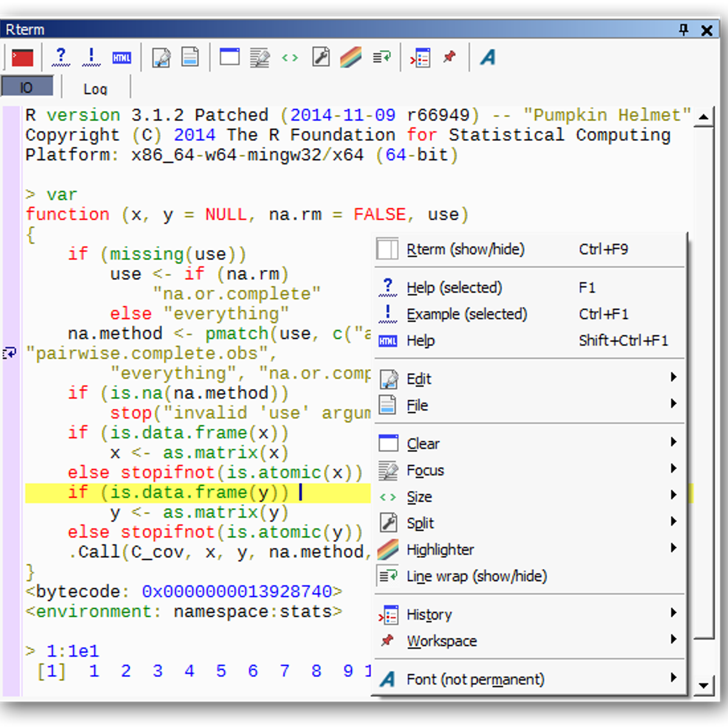Expand the Clear submenu arrow

tap(673, 442)
